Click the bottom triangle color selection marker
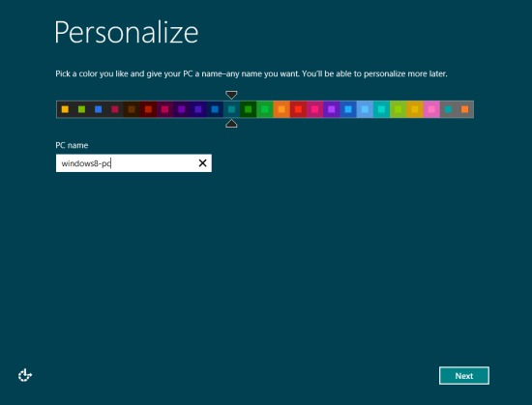This screenshot has height=405, width=532. [x=231, y=124]
